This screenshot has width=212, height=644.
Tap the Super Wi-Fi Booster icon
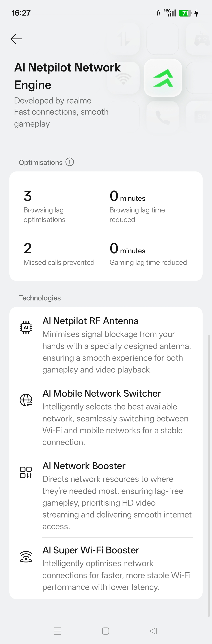tap(26, 556)
